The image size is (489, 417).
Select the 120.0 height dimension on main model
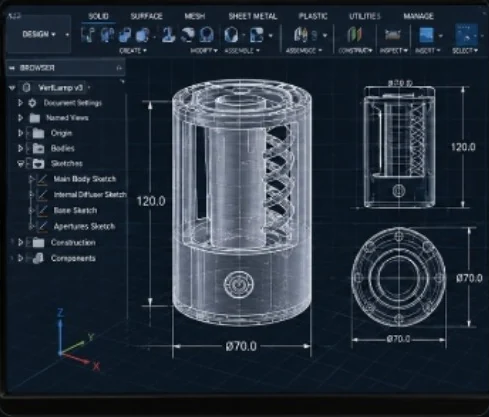pos(151,201)
